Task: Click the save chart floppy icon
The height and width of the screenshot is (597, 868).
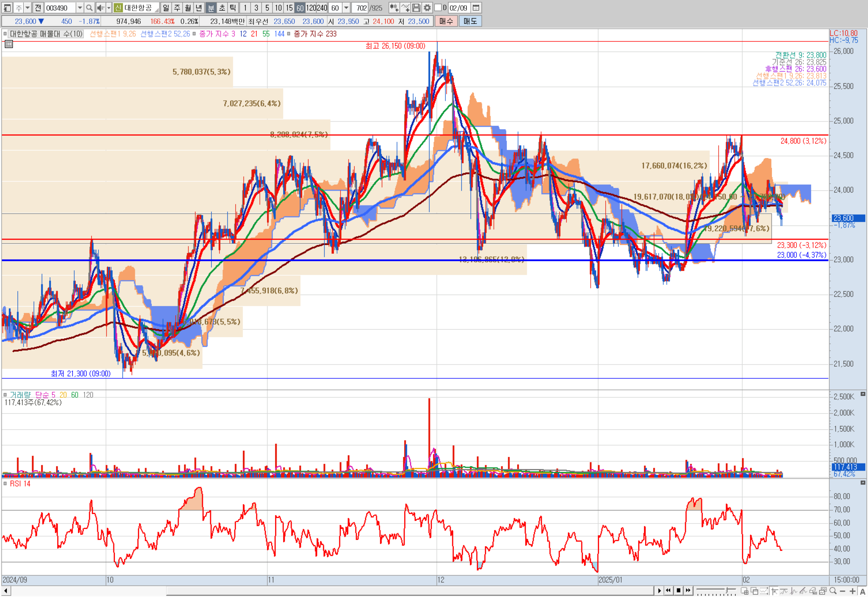Action: (416, 8)
